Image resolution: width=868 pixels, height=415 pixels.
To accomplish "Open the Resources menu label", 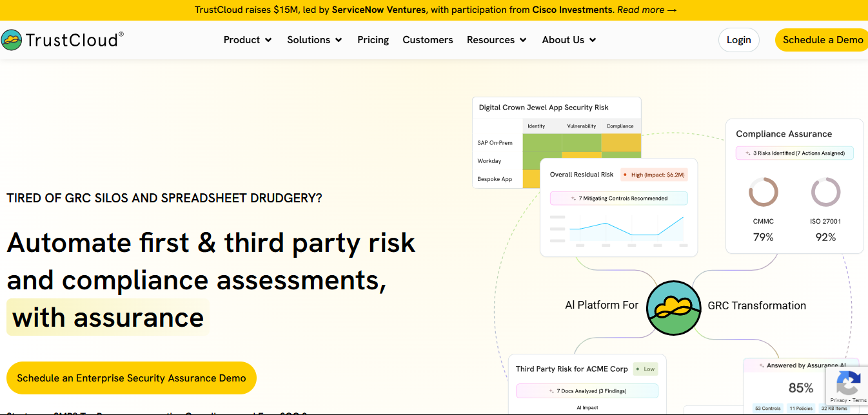I will tap(491, 40).
